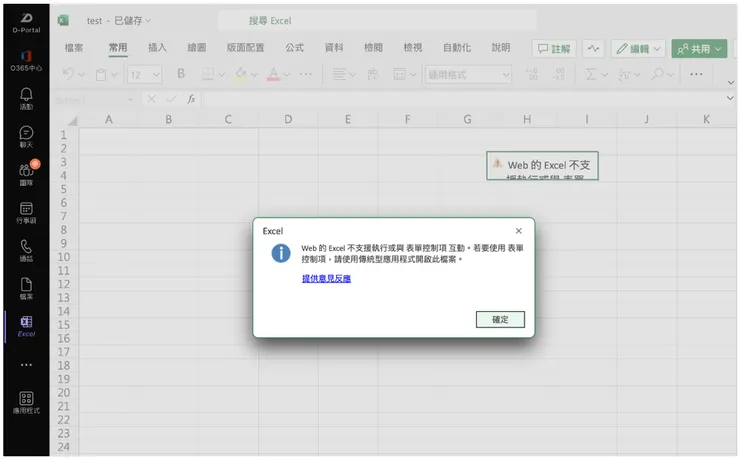
Task: Click the formula bar confirm check
Action: pos(171,99)
